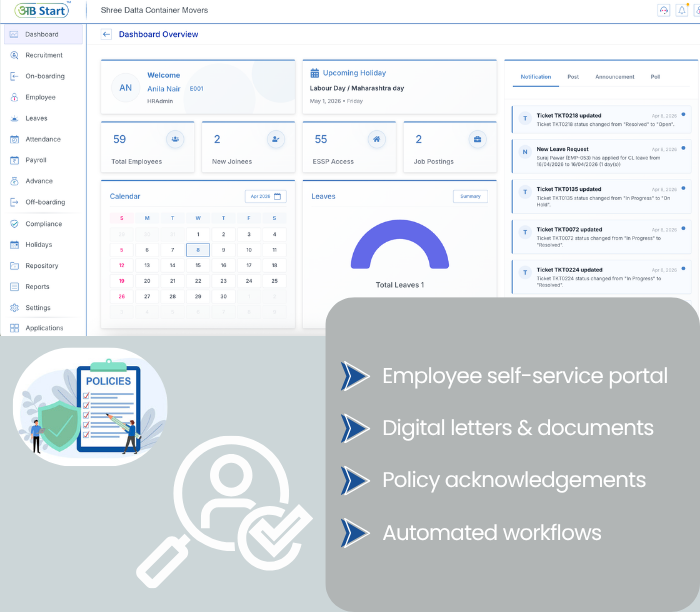Open the Payroll module

coord(36,160)
